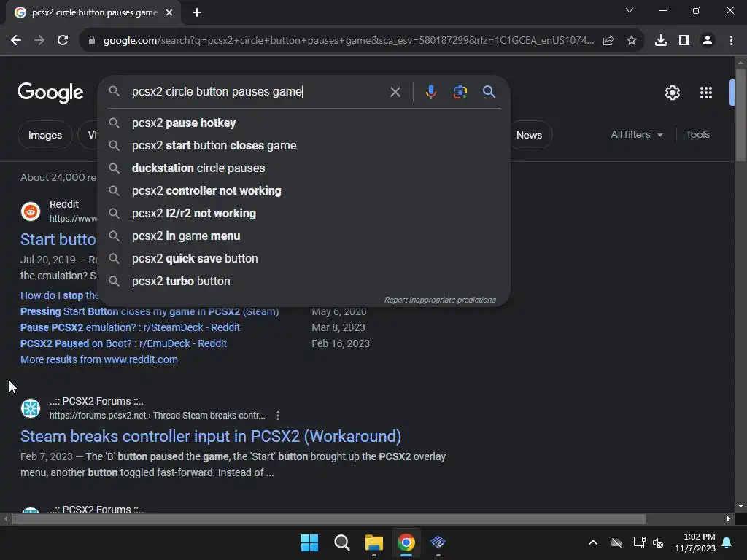Clear the search box text

[395, 92]
